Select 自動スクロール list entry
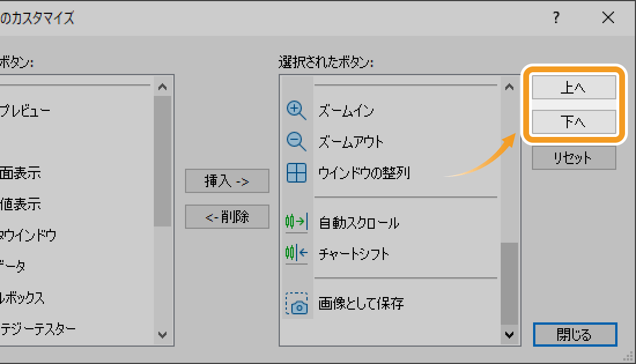636x364 pixels. pyautogui.click(x=359, y=223)
